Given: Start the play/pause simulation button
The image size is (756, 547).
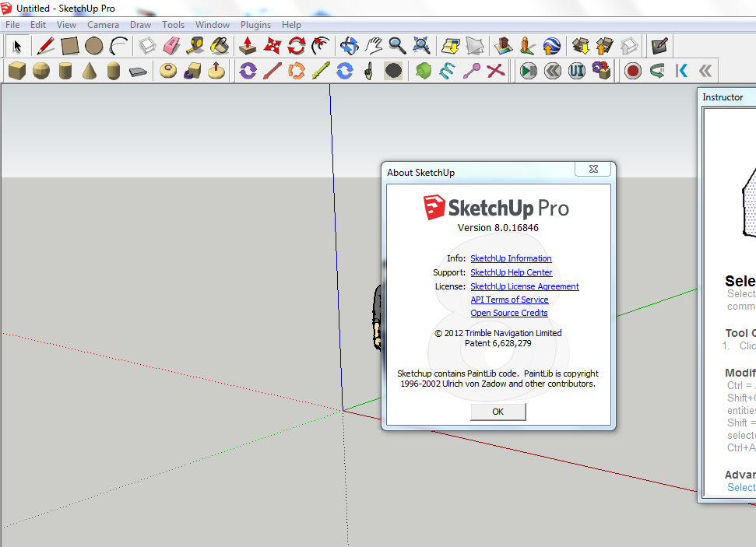Looking at the screenshot, I should [x=529, y=72].
